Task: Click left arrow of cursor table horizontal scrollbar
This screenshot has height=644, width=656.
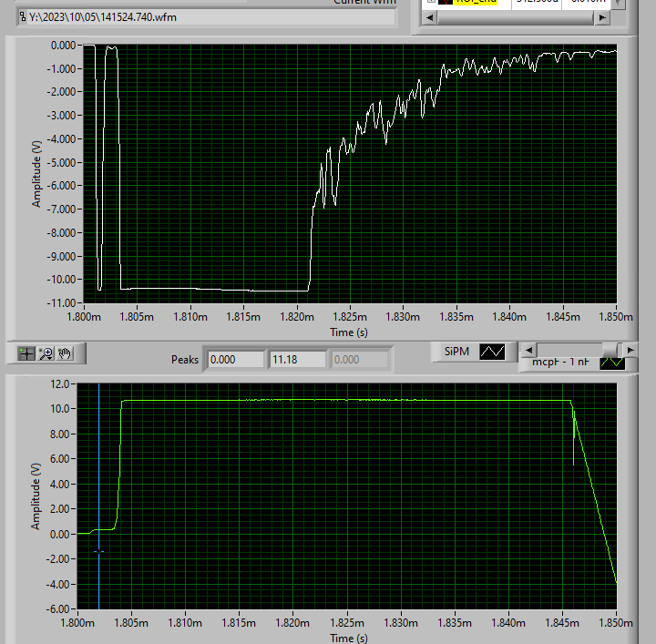Action: pos(429,17)
